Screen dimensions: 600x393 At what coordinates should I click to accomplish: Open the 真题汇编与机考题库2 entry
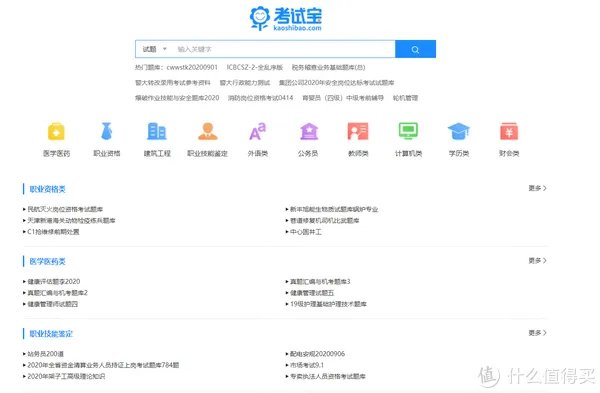point(57,293)
